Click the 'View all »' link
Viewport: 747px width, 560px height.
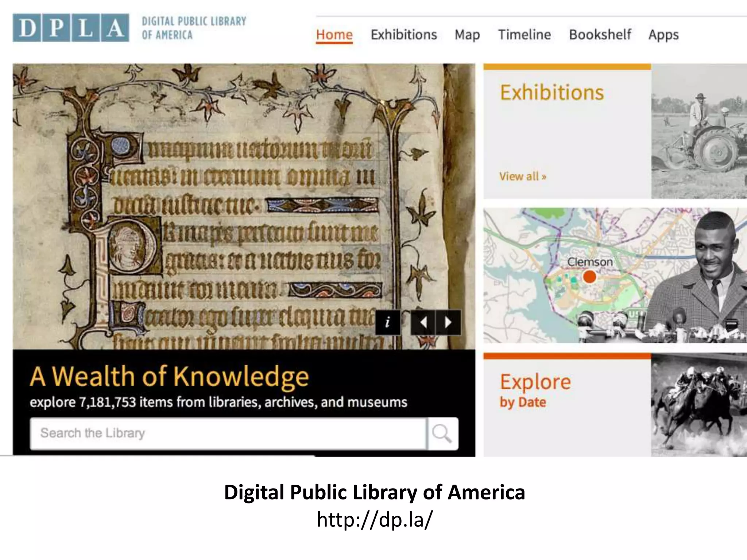coord(523,176)
